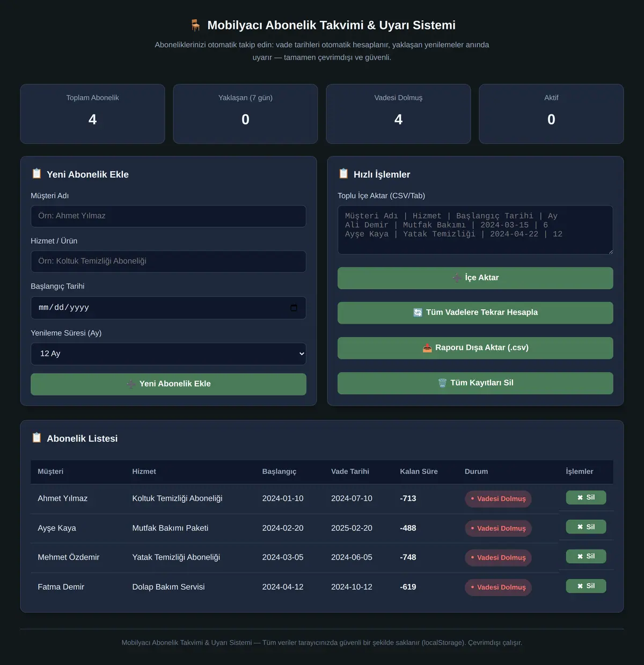Click the -488 remaining days value
This screenshot has width=644, height=665.
[408, 528]
